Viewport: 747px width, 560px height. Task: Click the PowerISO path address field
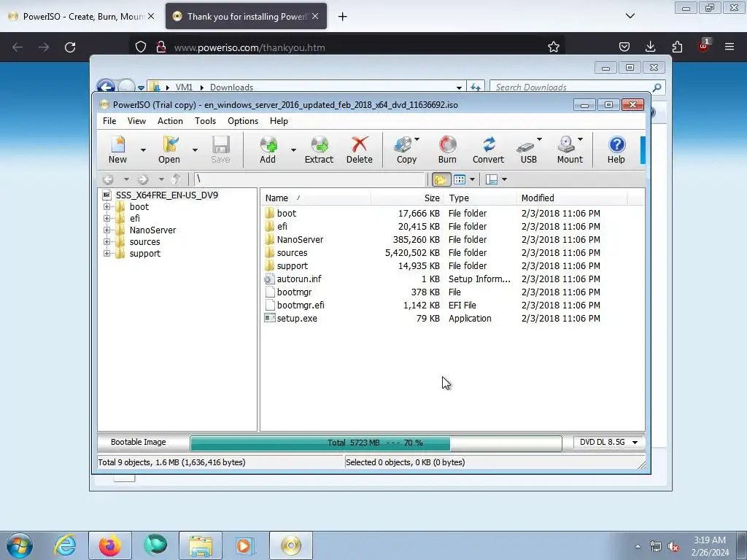pos(309,179)
